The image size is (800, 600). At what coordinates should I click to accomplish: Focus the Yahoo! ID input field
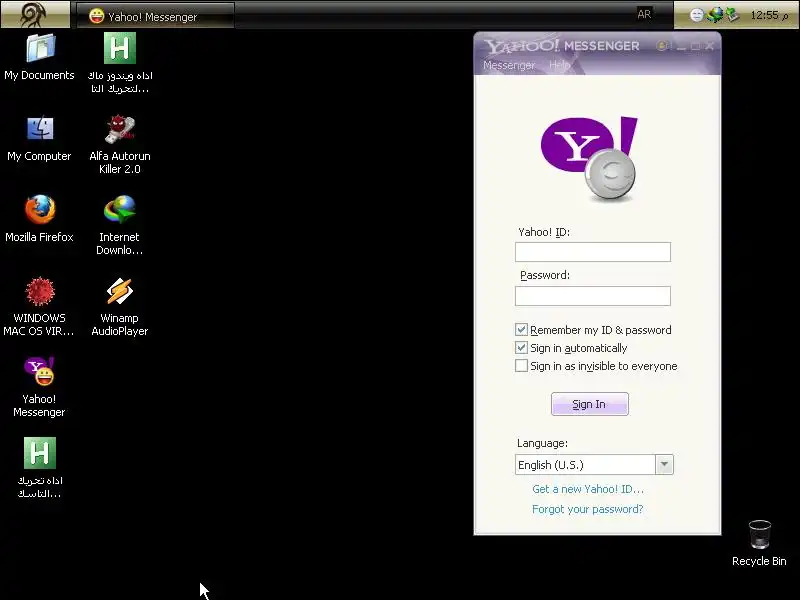(593, 252)
